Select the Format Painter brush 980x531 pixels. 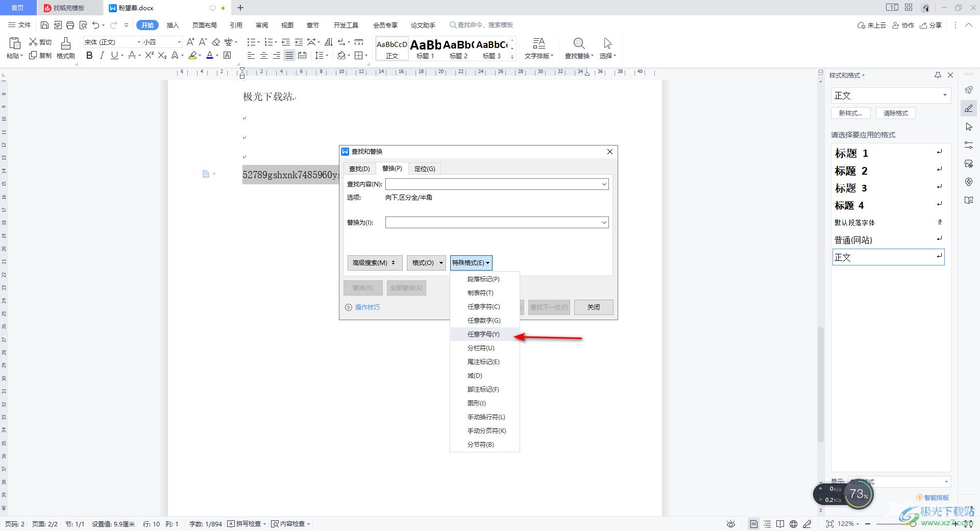point(66,43)
